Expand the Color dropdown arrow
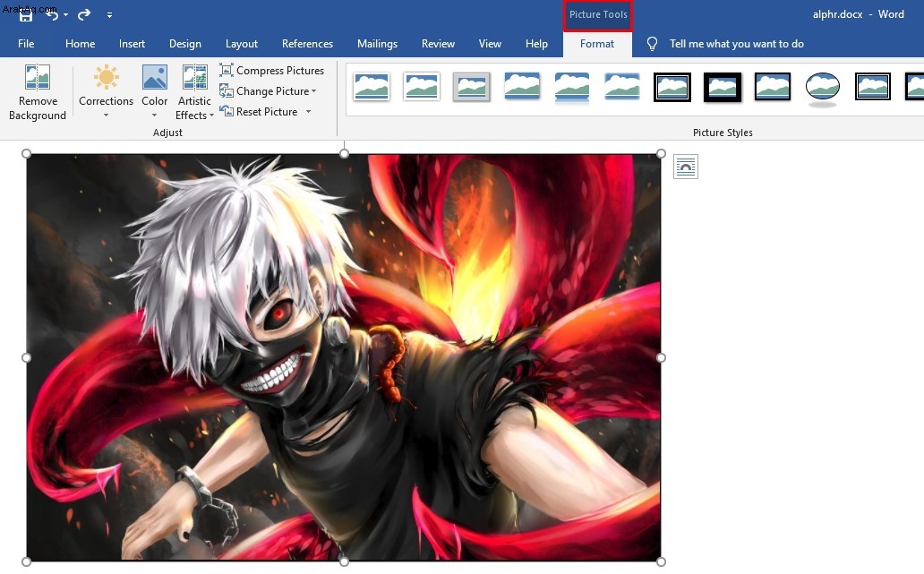This screenshot has width=924, height=574. coord(154,116)
